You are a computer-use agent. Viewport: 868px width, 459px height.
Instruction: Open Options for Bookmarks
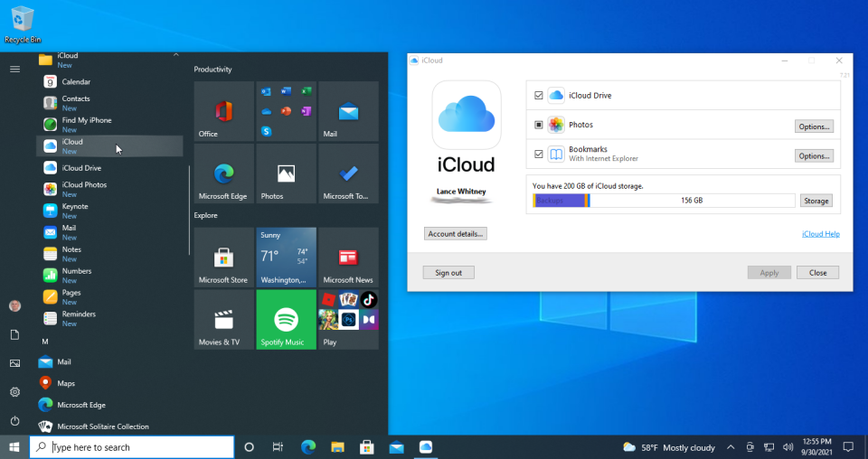pyautogui.click(x=814, y=156)
